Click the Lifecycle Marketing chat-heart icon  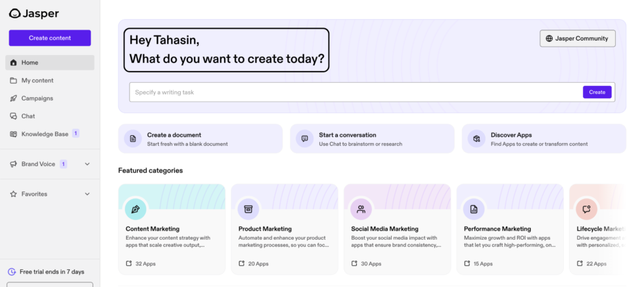tap(586, 210)
